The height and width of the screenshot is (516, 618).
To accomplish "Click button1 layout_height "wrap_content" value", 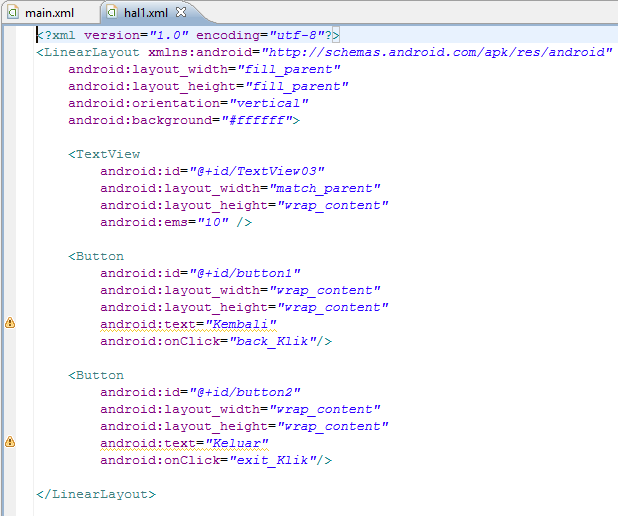I will (333, 307).
